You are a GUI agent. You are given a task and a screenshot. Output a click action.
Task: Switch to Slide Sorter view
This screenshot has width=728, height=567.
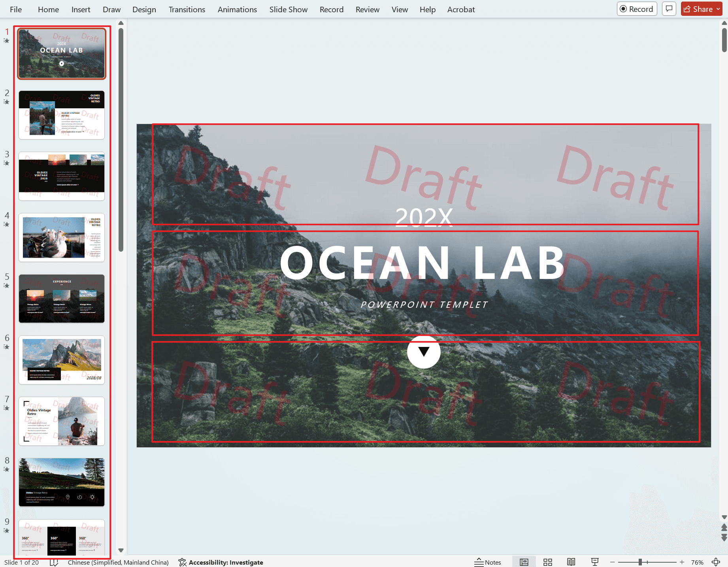tap(548, 562)
